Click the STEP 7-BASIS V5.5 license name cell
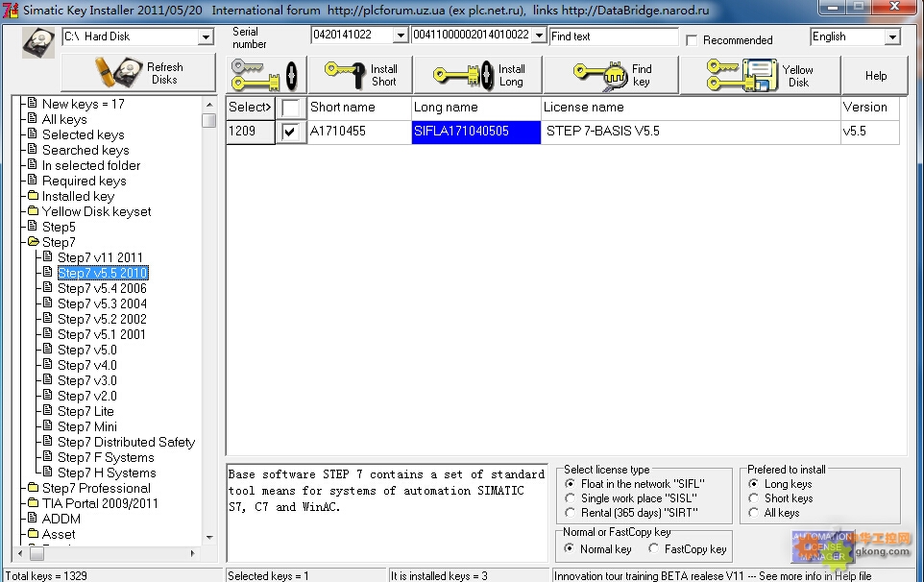Viewport: 924px width, 582px height. click(x=691, y=132)
